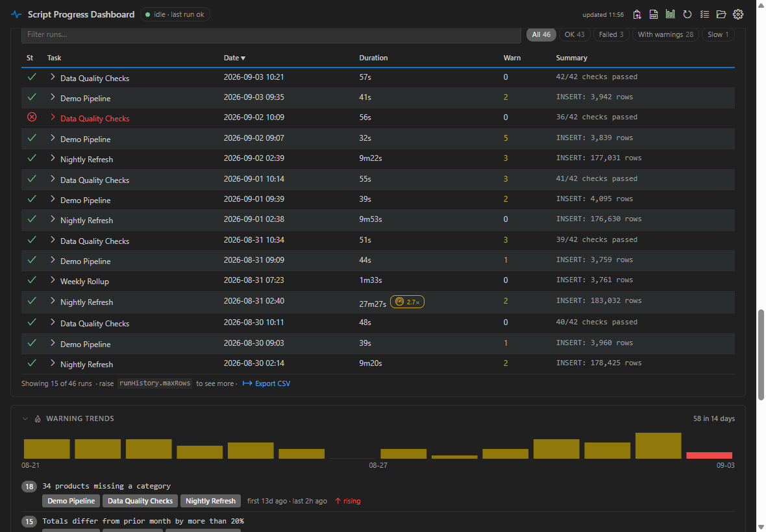The image size is (766, 532).
Task: Click the success checkmark for the 2026-09-03 10:21 run
Action: click(32, 77)
